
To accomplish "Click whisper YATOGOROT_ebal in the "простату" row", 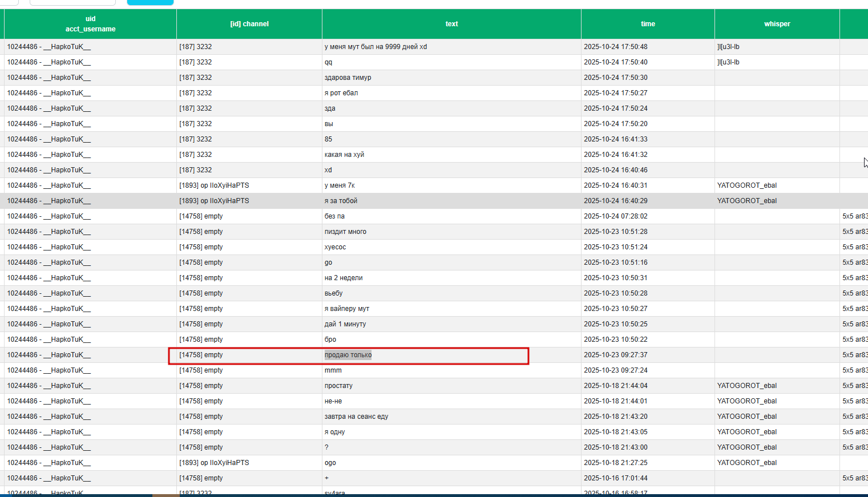I will (x=747, y=386).
